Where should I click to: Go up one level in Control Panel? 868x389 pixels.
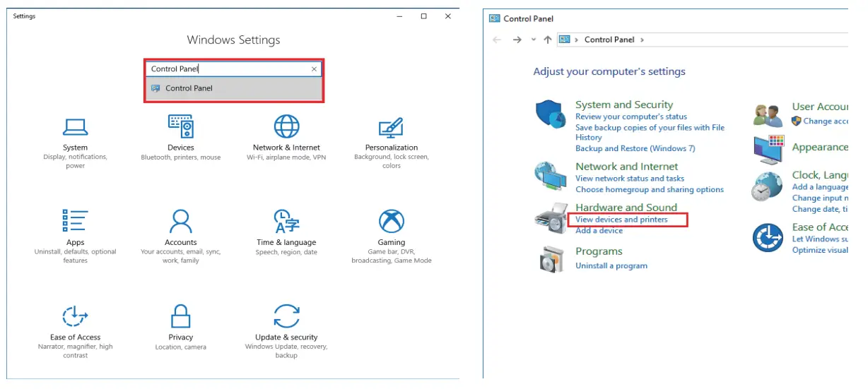(548, 40)
